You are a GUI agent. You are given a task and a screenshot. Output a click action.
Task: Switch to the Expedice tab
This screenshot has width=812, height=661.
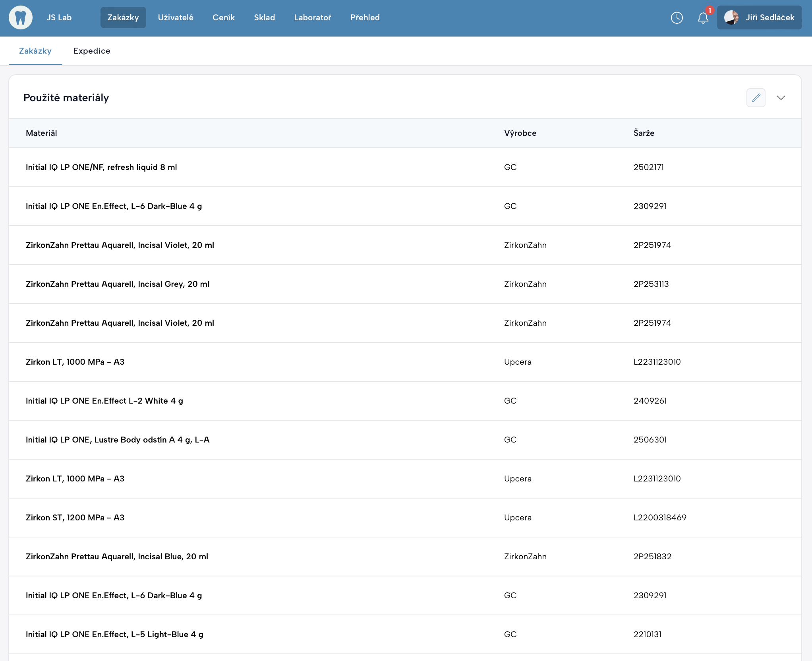click(92, 51)
